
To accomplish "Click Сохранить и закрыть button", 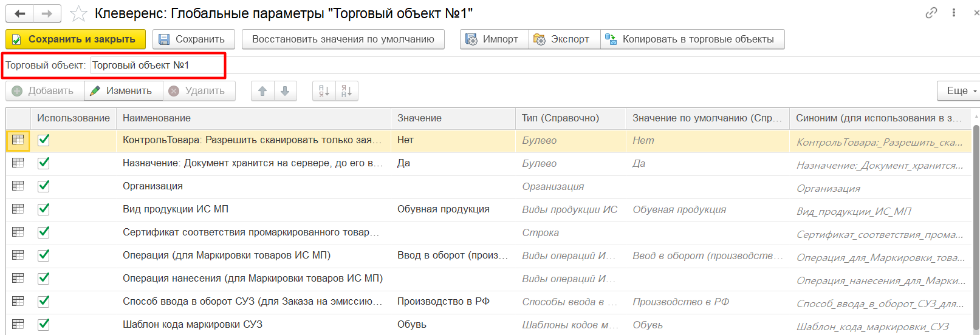I will point(75,39).
